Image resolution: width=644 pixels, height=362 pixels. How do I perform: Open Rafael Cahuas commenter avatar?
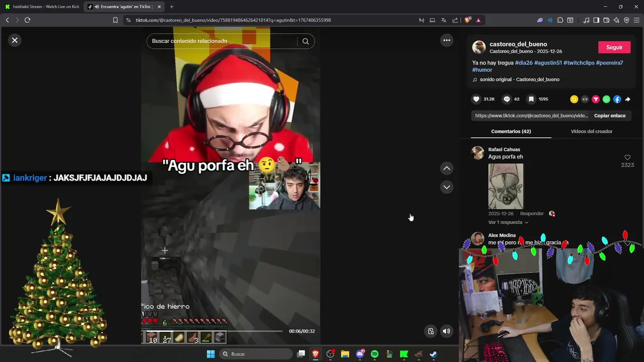[x=477, y=153]
